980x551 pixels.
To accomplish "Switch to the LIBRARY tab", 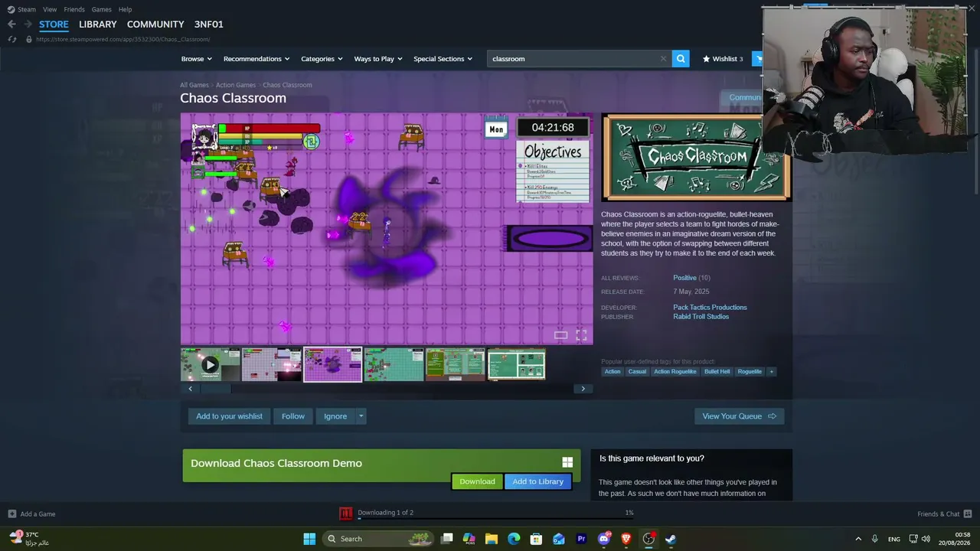I will [x=98, y=24].
